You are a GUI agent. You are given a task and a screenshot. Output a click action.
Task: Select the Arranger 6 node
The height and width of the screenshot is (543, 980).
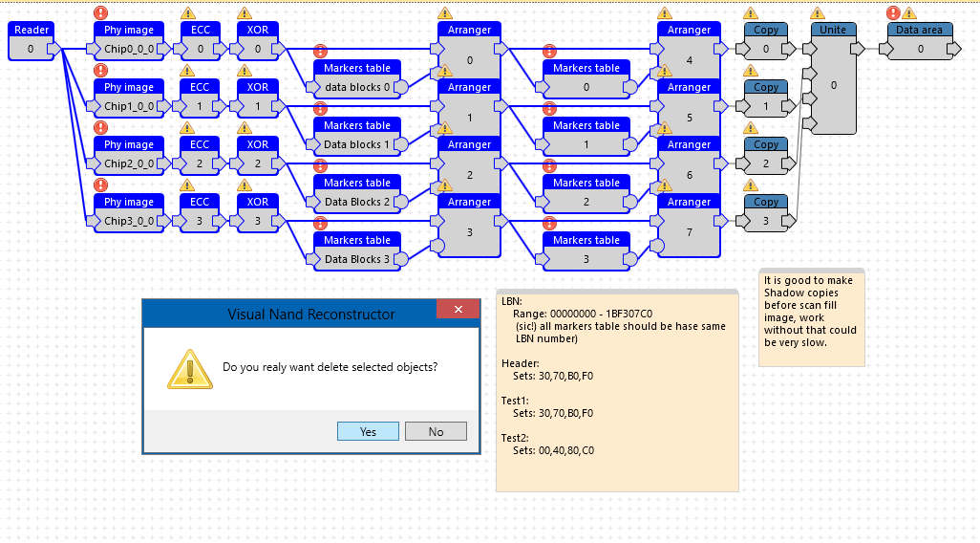pos(689,165)
